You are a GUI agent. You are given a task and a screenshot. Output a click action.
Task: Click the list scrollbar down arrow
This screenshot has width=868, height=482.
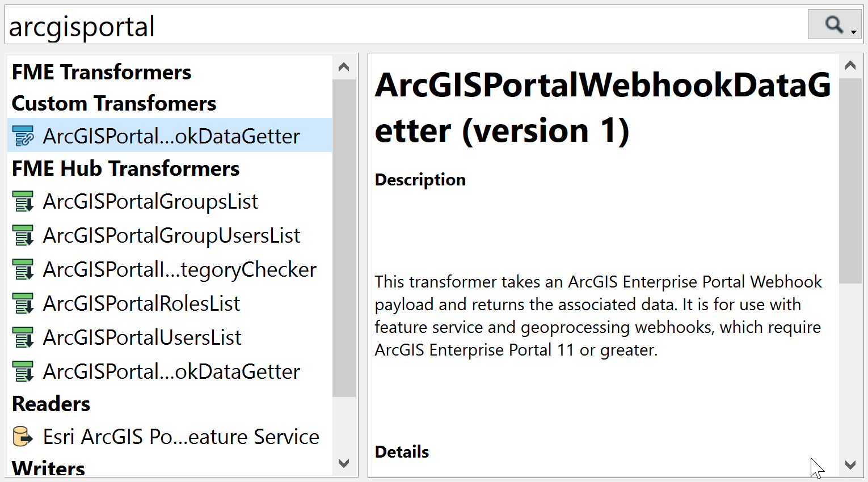[x=344, y=464]
